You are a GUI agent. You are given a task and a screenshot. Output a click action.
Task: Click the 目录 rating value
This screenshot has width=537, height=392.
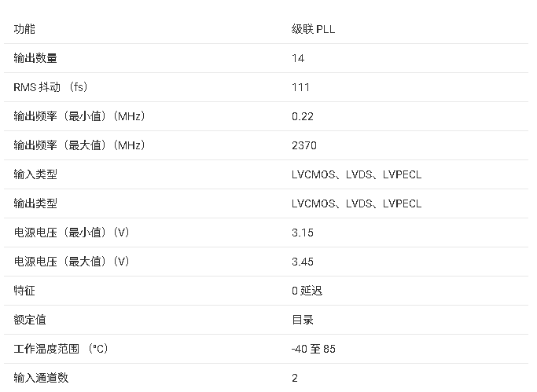tap(303, 320)
